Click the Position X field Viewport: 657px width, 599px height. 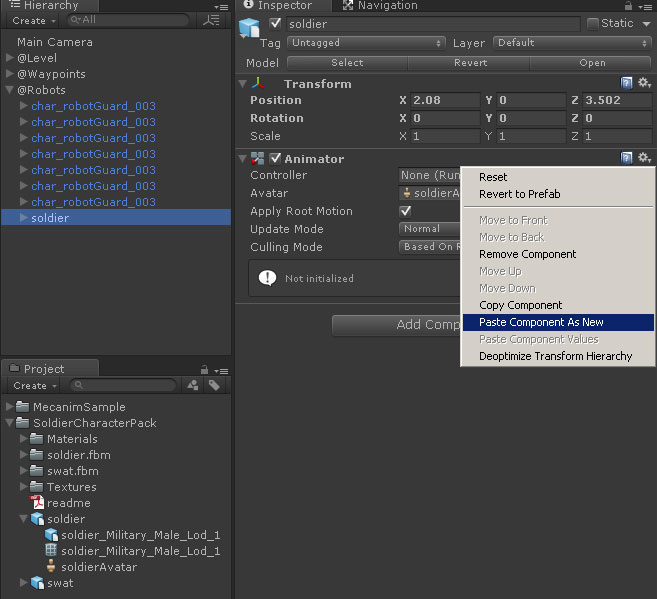coord(445,100)
